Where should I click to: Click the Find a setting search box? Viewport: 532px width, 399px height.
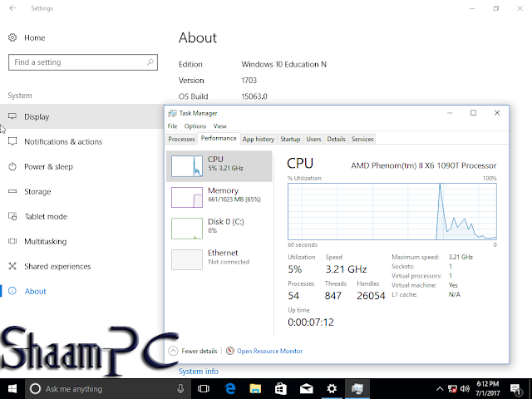pos(83,62)
